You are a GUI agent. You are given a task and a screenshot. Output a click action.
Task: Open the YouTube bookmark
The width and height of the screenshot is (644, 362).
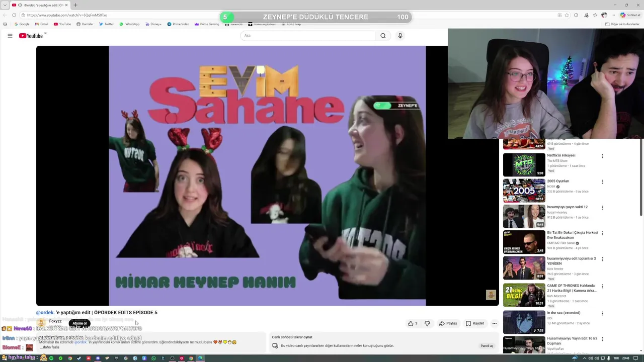tap(62, 24)
